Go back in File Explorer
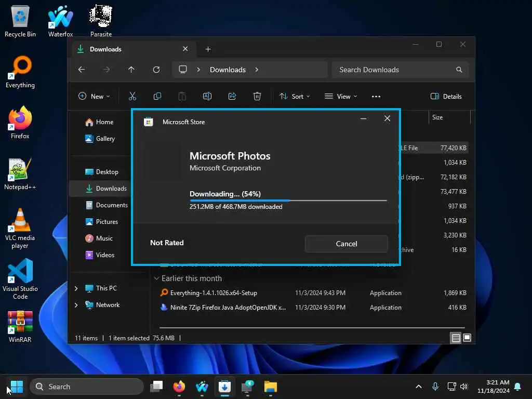 [x=82, y=70]
